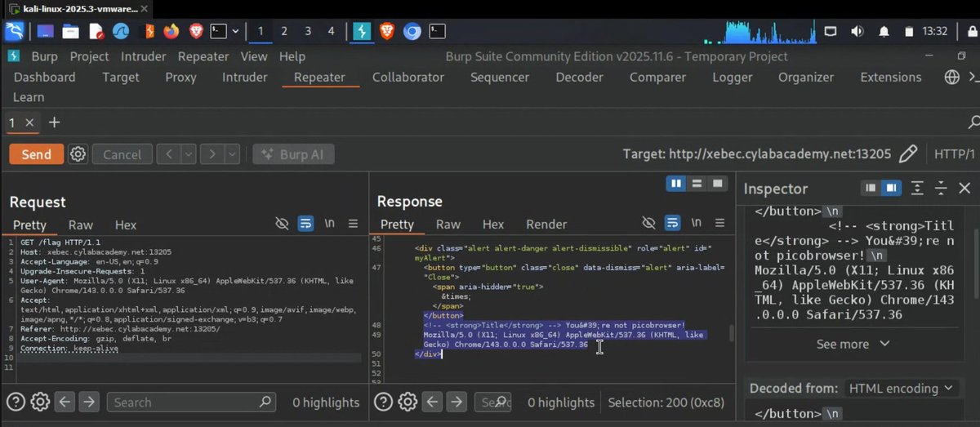Screen dimensions: 980x427
Task: Switch to the Proxy tab
Action: tap(180, 77)
